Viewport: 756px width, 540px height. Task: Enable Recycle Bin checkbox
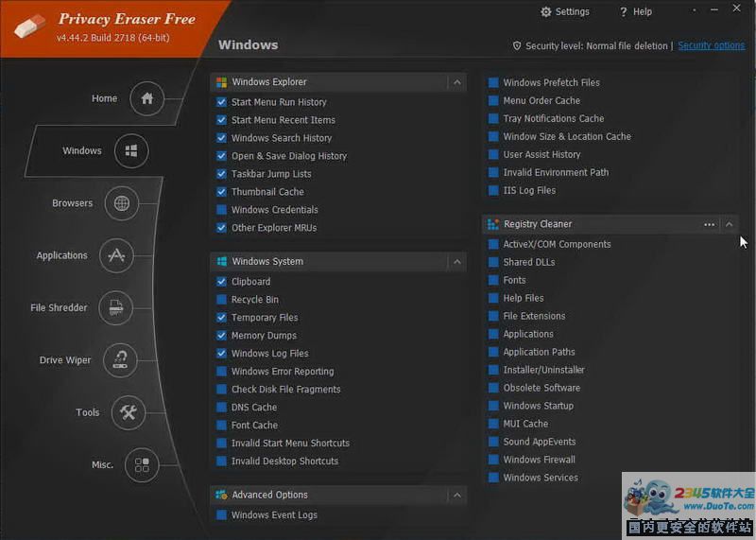coord(221,300)
